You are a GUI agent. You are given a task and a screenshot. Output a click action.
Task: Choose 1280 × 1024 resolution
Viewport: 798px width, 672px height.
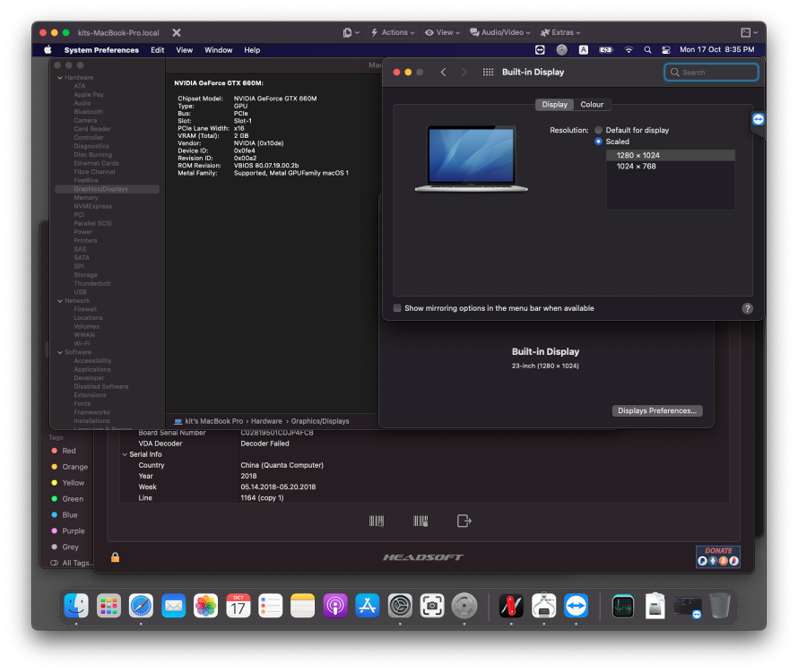671,155
